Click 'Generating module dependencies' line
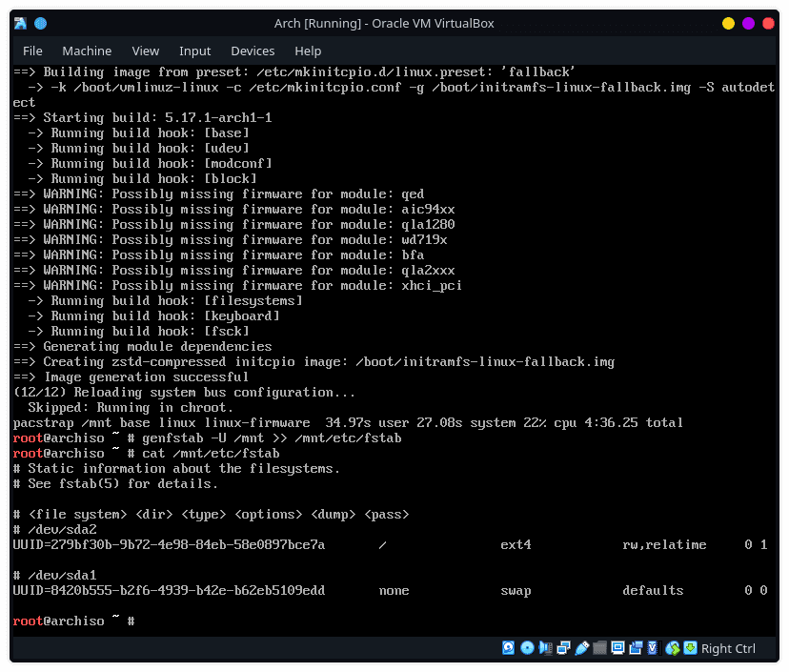The width and height of the screenshot is (789, 672). (142, 346)
